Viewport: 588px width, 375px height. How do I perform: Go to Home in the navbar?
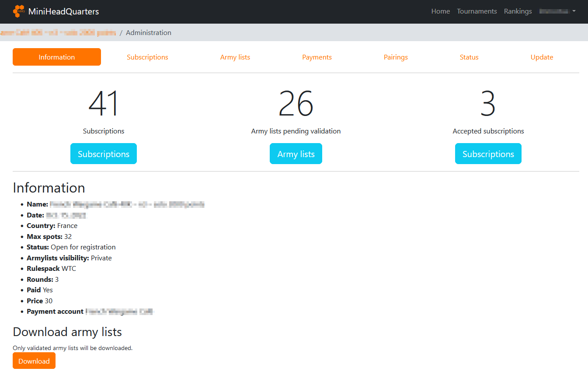[440, 11]
